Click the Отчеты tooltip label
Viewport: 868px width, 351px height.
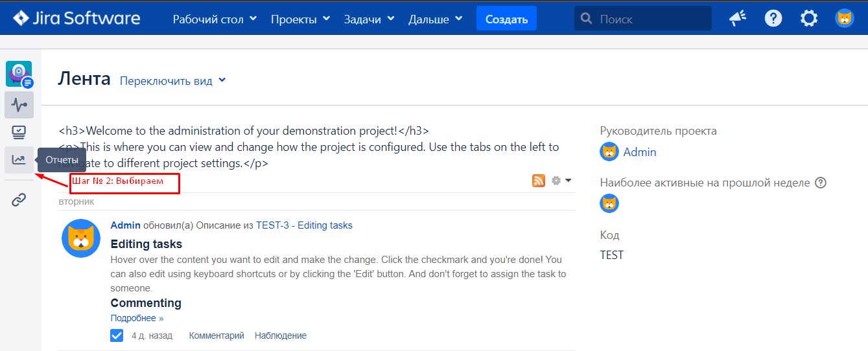click(62, 160)
